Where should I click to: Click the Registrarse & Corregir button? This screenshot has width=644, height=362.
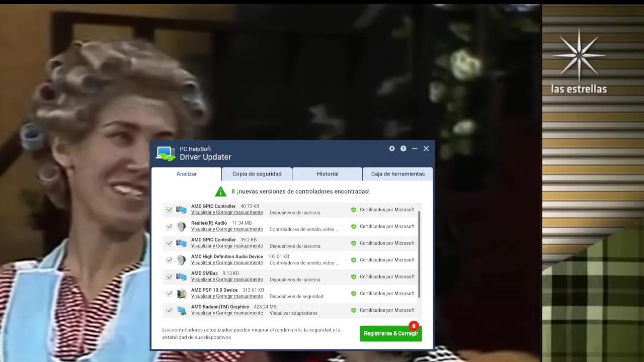coord(391,333)
